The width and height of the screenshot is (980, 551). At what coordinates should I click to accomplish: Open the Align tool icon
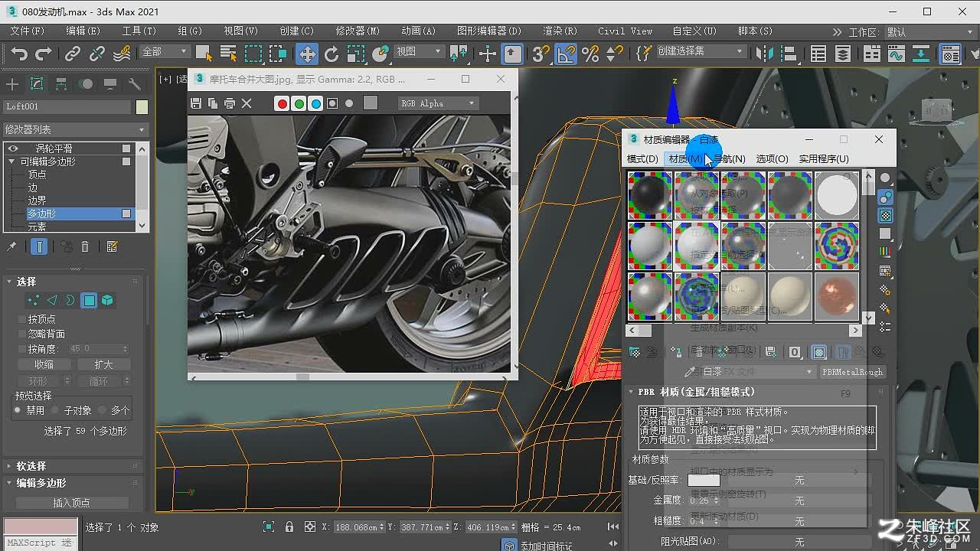(788, 54)
